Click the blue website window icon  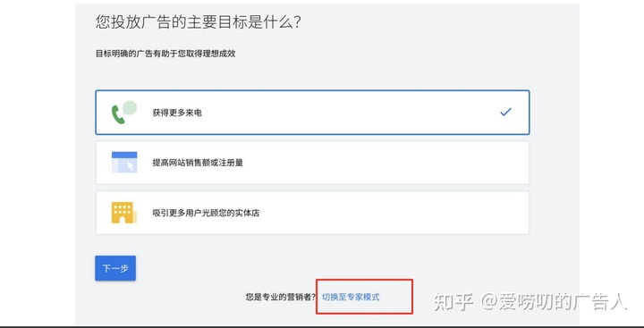point(124,162)
